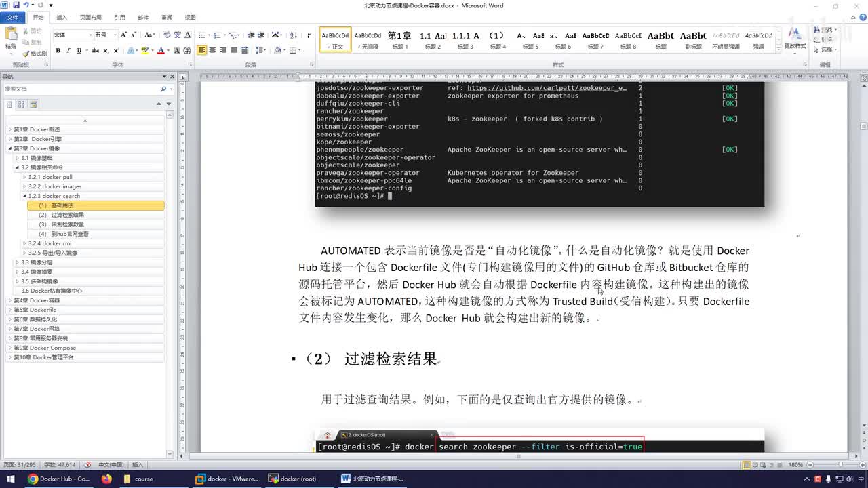The width and height of the screenshot is (868, 488).
Task: Click the bullet list icon
Action: click(203, 35)
